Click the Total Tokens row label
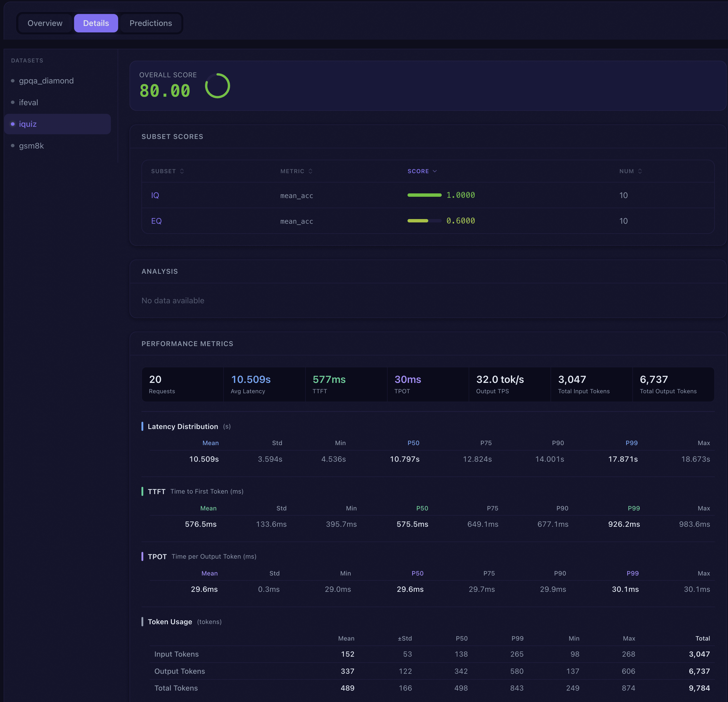 176,688
